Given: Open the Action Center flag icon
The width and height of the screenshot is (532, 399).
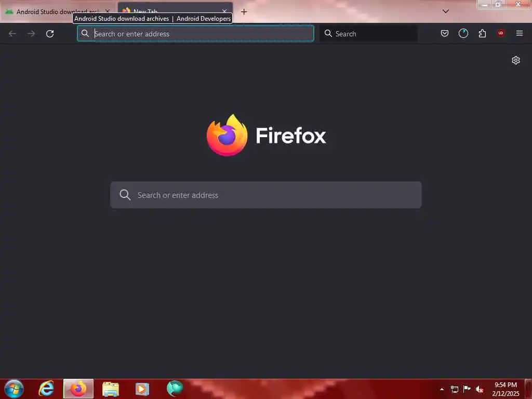Looking at the screenshot, I should (467, 389).
